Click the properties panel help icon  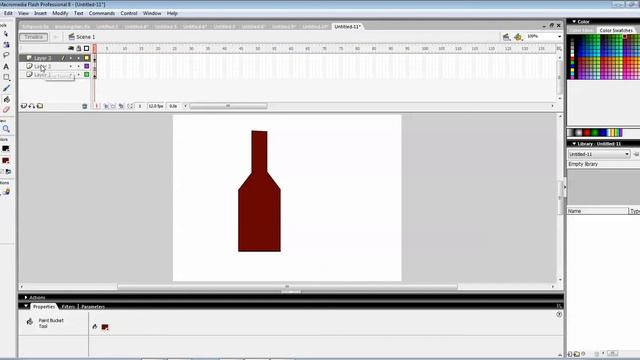point(559,315)
